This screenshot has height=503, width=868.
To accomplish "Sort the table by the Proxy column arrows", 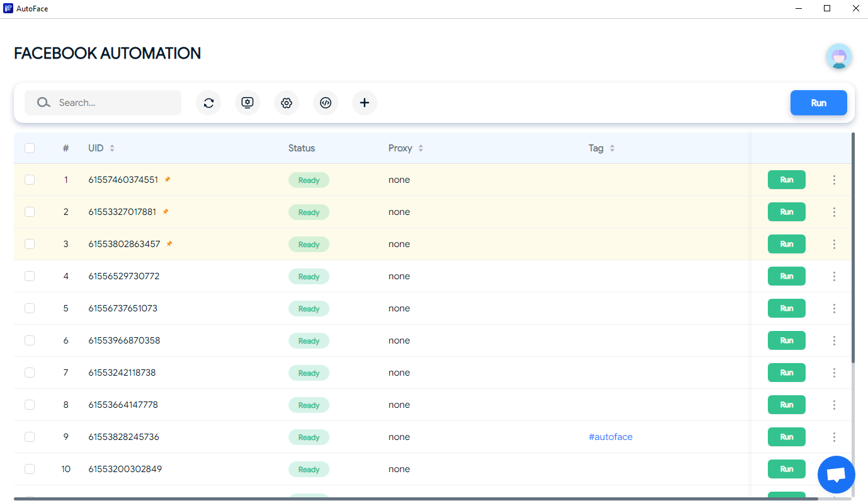I will [x=421, y=148].
